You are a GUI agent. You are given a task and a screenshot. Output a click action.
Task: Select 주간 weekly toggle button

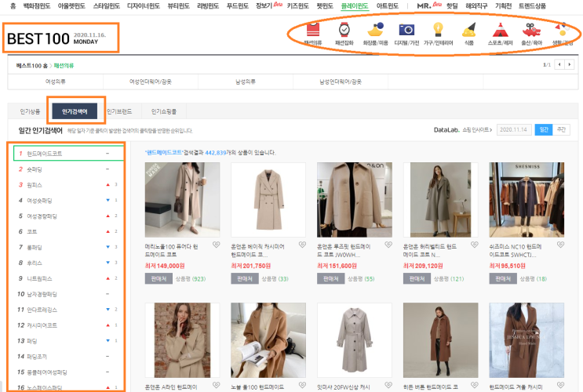[562, 129]
